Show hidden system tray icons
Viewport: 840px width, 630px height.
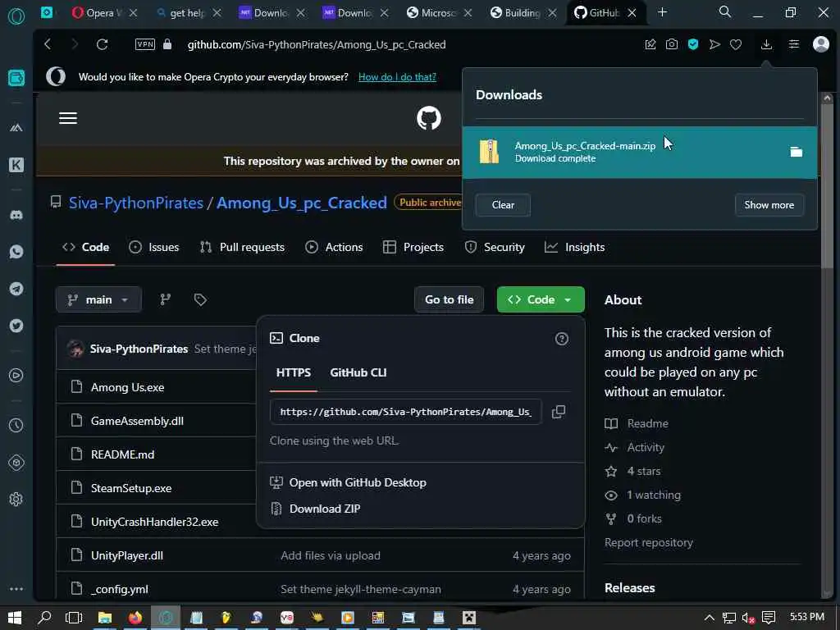tap(709, 618)
